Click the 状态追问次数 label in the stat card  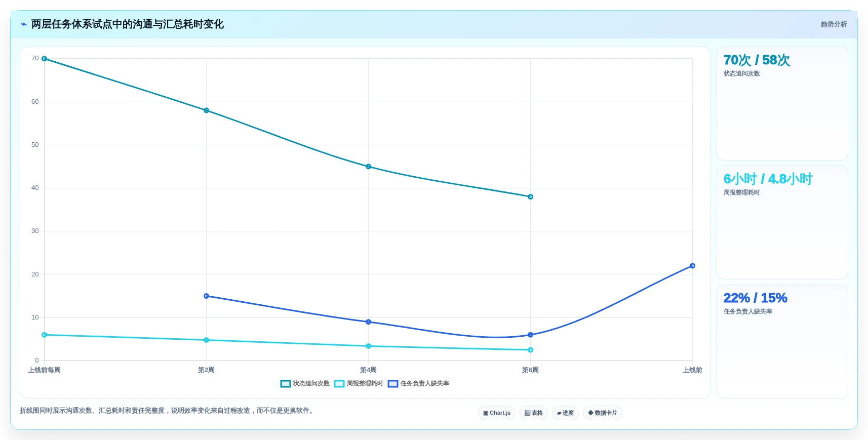coord(741,73)
